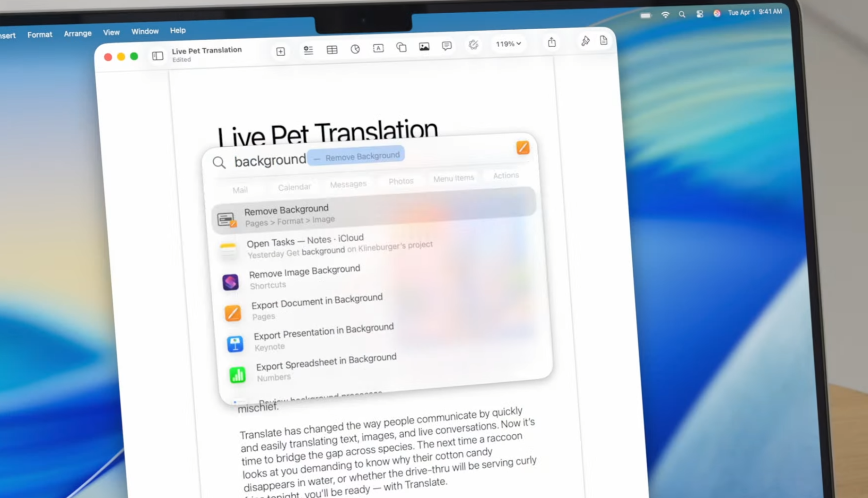Click the Keynote icon in results list
Screen dimensions: 868x498
(x=235, y=344)
